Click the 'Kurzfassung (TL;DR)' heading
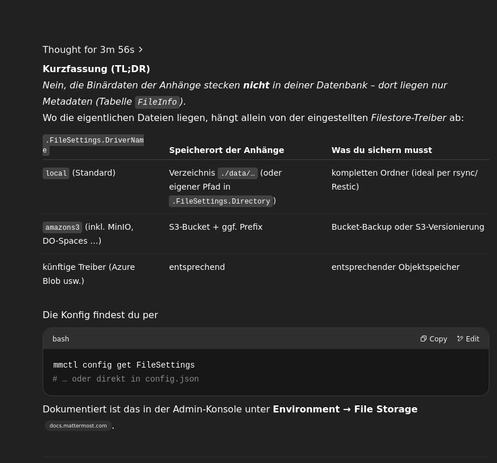Image resolution: width=497 pixels, height=463 pixels. [96, 69]
